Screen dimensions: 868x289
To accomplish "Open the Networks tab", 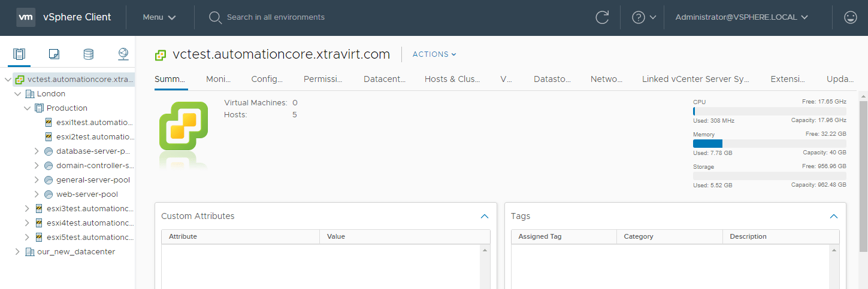I will point(607,79).
